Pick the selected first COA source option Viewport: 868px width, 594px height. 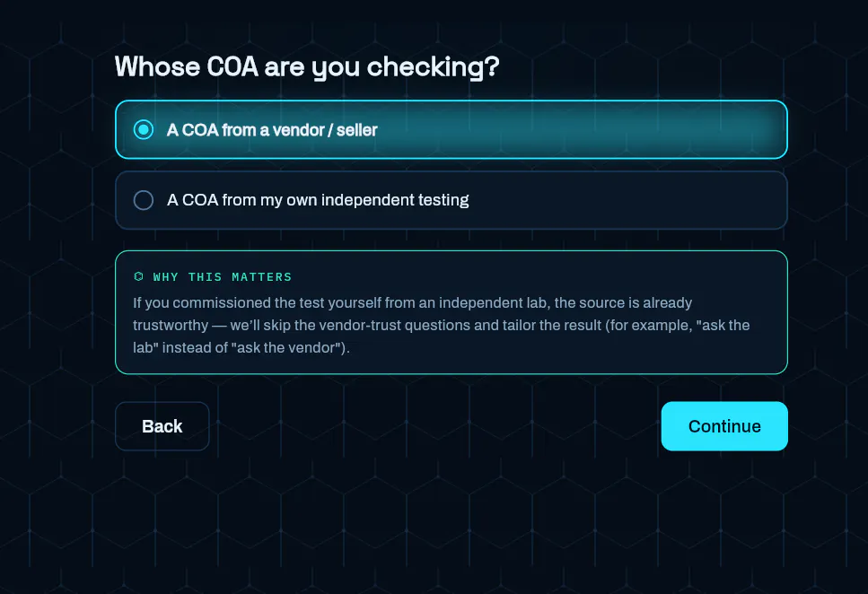pyautogui.click(x=452, y=129)
